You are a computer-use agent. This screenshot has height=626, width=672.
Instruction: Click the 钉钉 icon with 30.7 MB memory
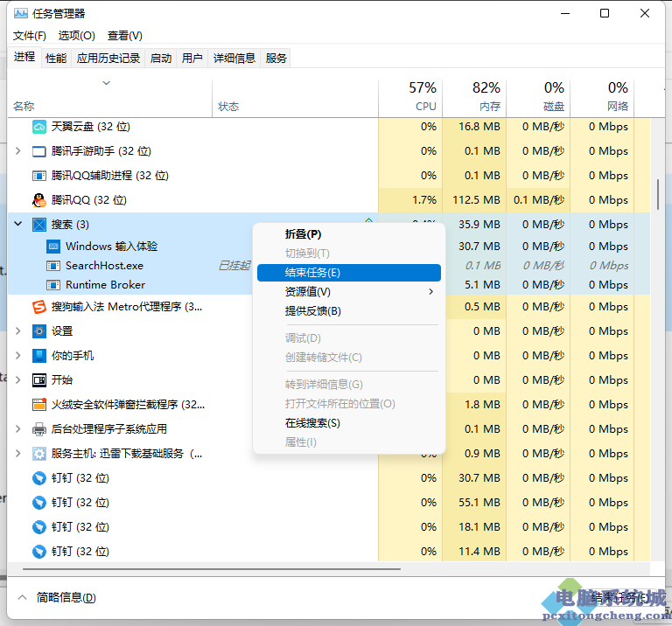(x=39, y=478)
